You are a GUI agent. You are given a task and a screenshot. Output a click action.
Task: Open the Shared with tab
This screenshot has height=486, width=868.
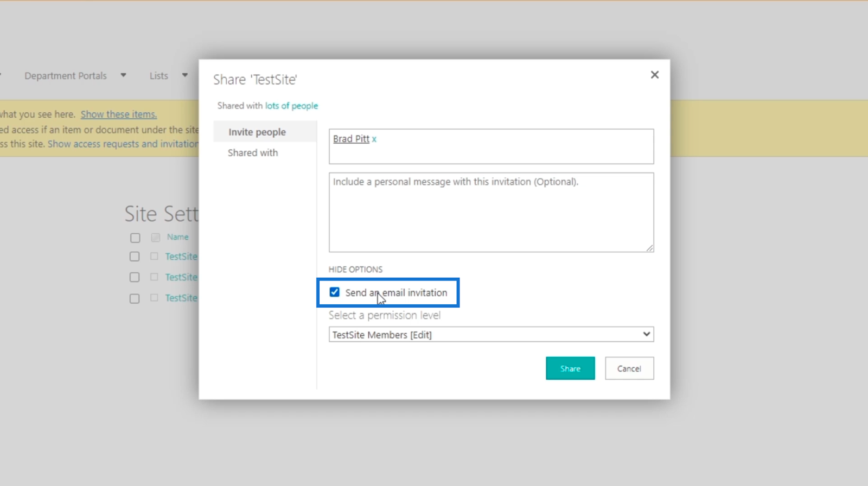253,153
